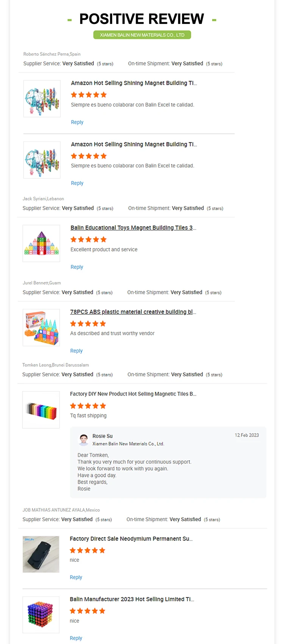Click stars under Factory Direct Sale Neodymium title
This screenshot has width=284, height=644.
87,550
